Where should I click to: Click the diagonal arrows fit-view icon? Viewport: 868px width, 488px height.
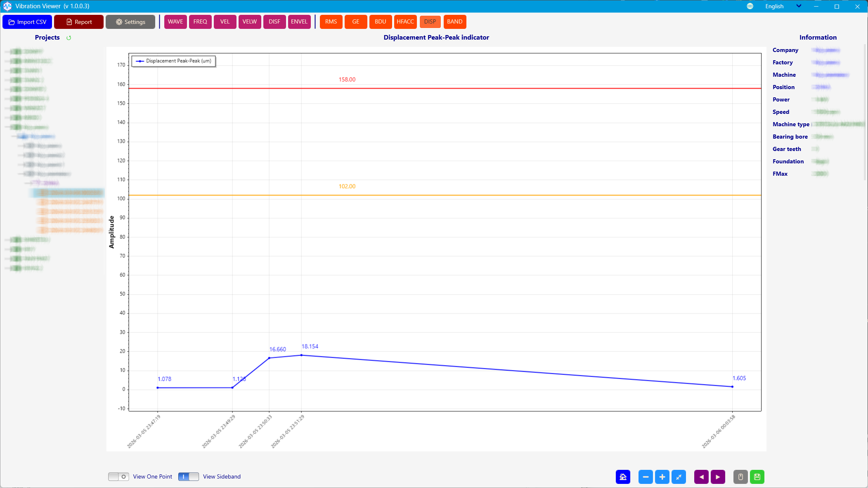coord(679,477)
